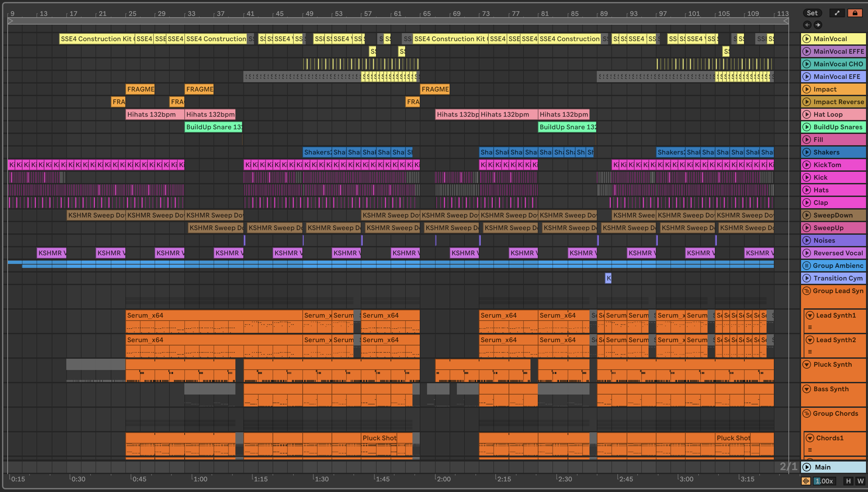
Task: Click the Group Ambience fold icon
Action: pyautogui.click(x=807, y=266)
